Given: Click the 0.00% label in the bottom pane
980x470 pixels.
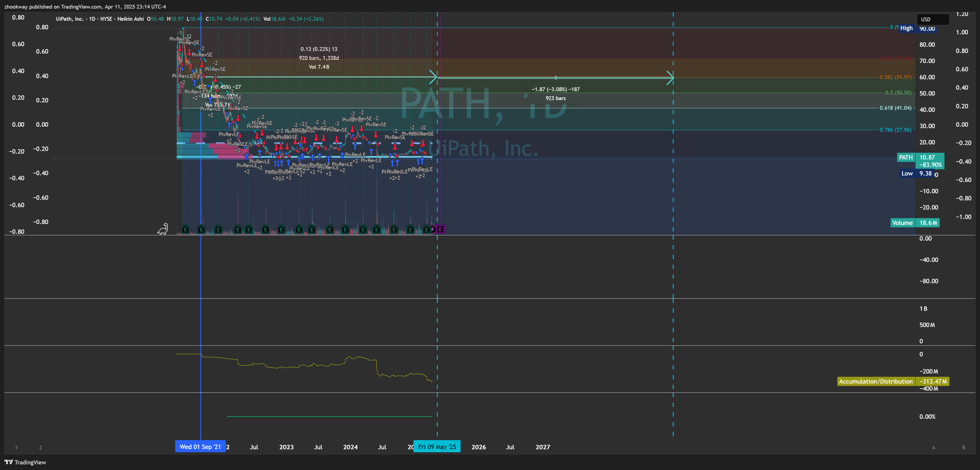Looking at the screenshot, I should (x=927, y=416).
